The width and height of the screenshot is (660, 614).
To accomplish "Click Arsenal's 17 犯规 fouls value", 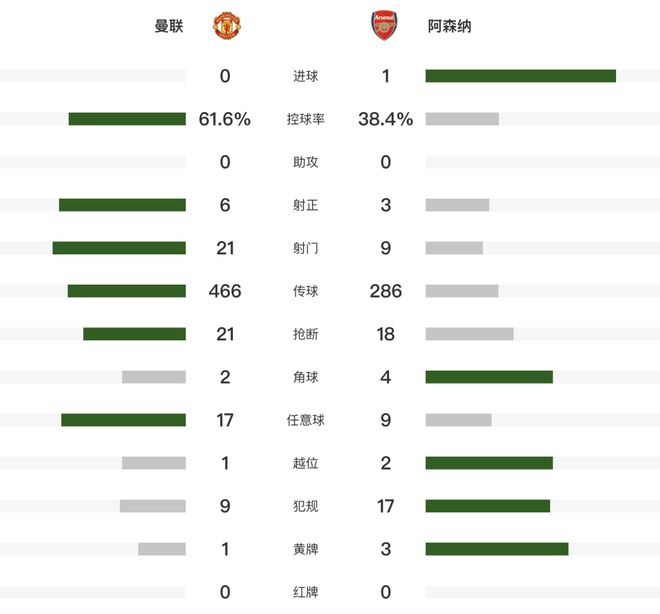I will pos(386,506).
